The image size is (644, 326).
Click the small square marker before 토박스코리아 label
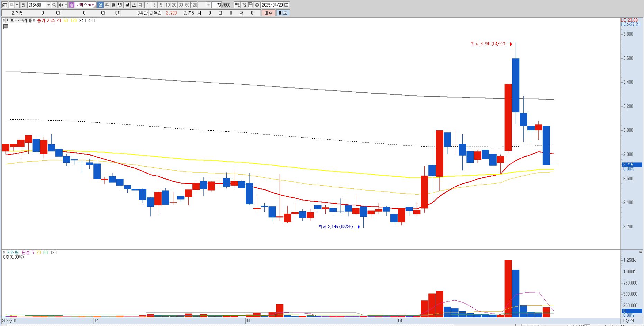click(4, 20)
